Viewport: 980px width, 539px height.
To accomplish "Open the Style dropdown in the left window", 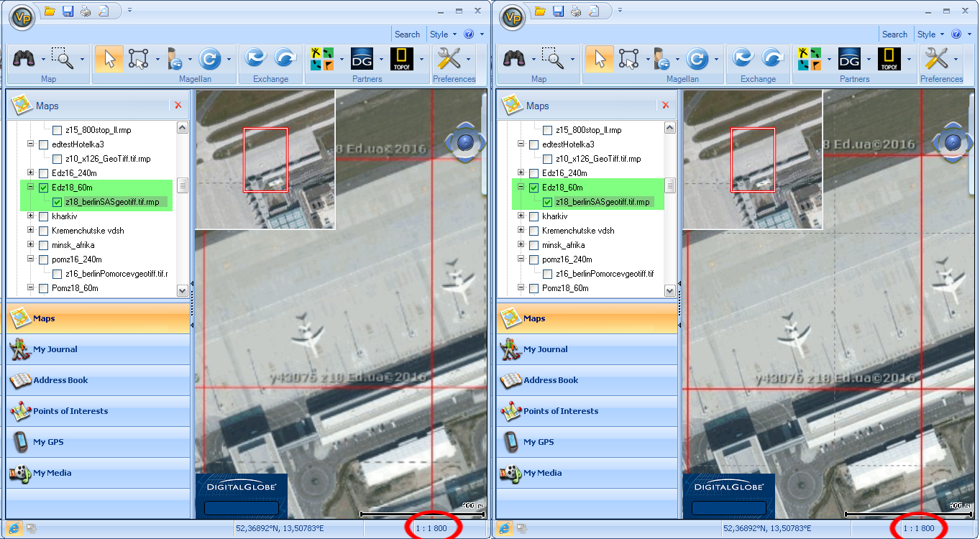I will pos(442,34).
